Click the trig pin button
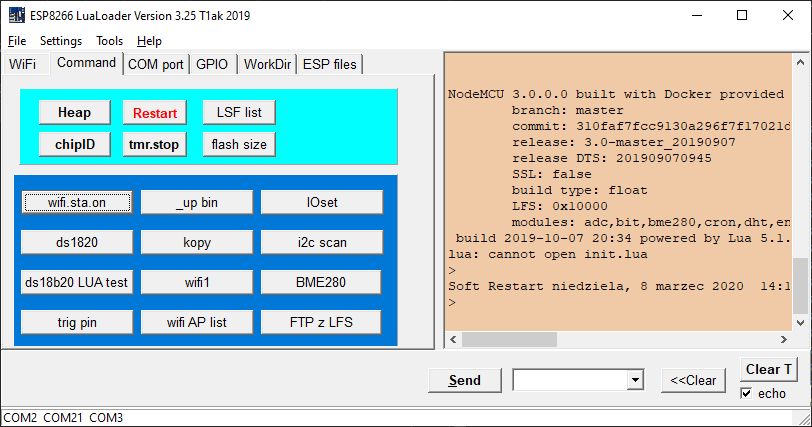 click(x=77, y=322)
